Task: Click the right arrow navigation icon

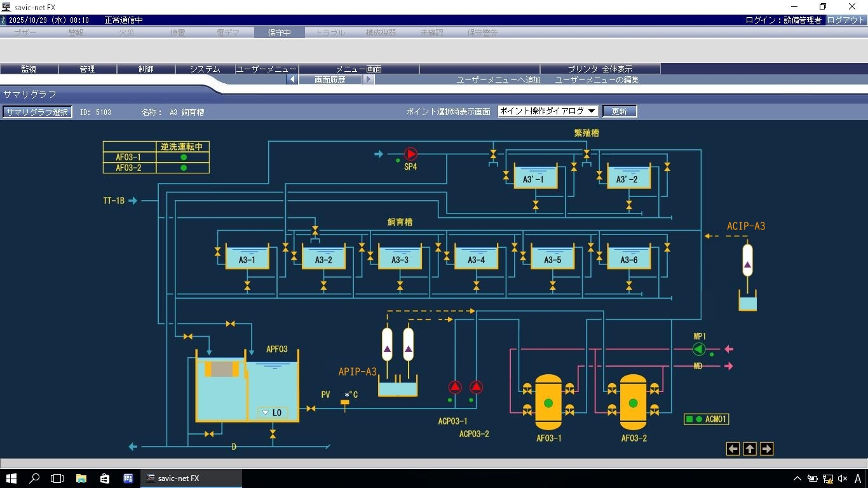Action: pyautogui.click(x=766, y=449)
